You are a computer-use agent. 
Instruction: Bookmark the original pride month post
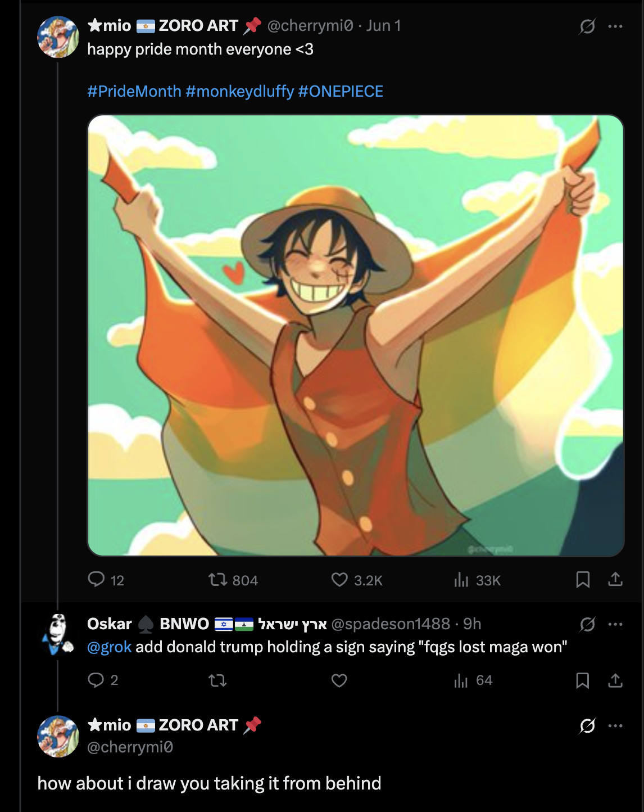click(583, 580)
